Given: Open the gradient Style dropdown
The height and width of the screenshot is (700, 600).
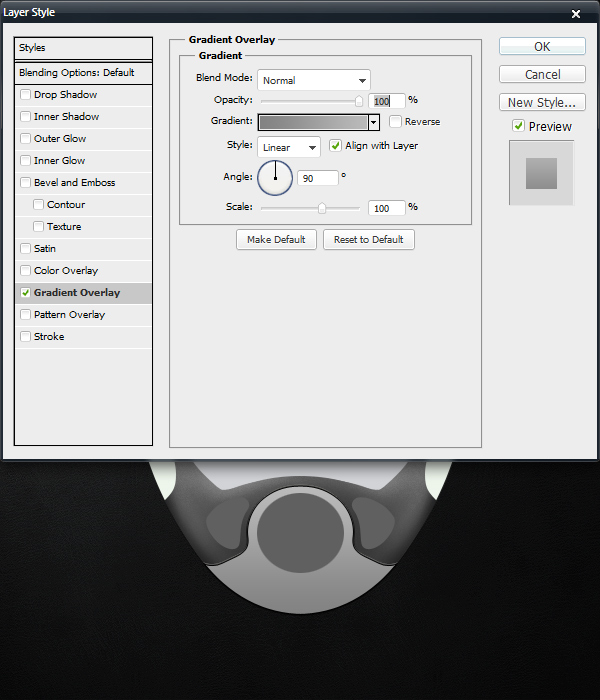Looking at the screenshot, I should (x=289, y=147).
